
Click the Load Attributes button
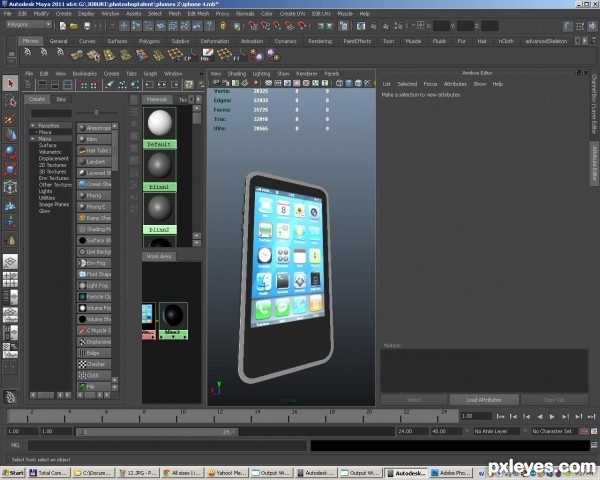pos(484,400)
